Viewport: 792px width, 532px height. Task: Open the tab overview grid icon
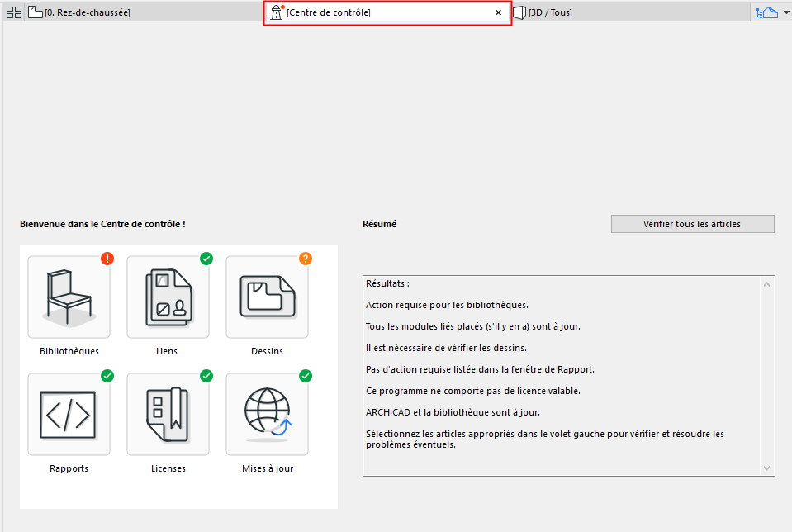14,12
